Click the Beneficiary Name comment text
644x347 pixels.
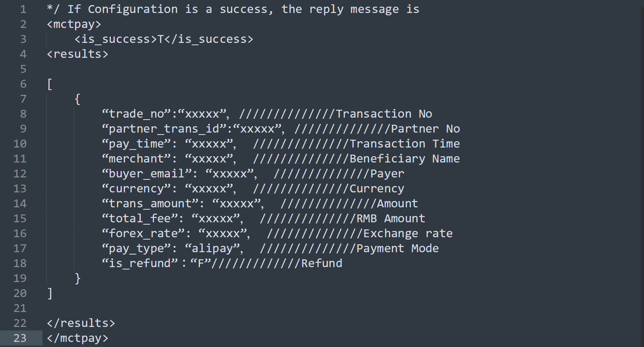pos(405,159)
